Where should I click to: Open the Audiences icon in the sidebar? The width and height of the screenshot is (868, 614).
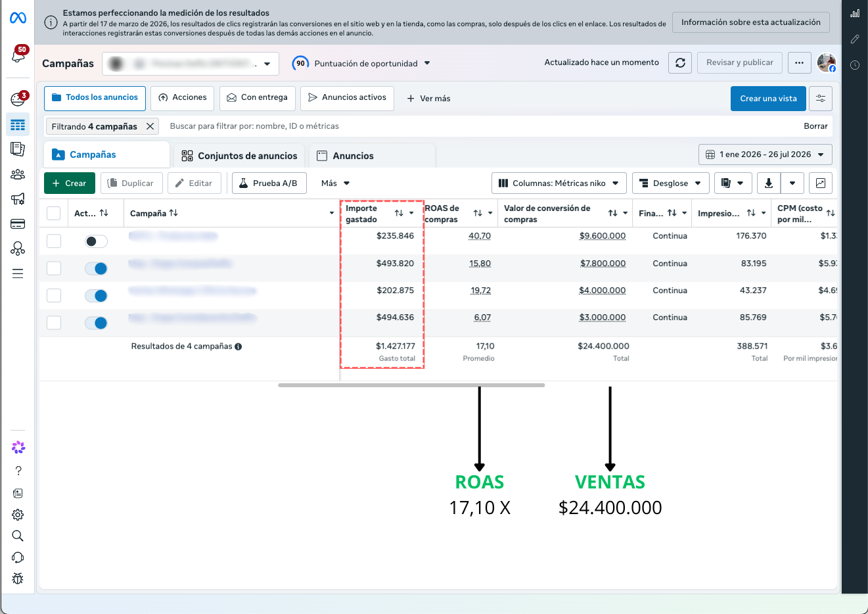pos(18,174)
